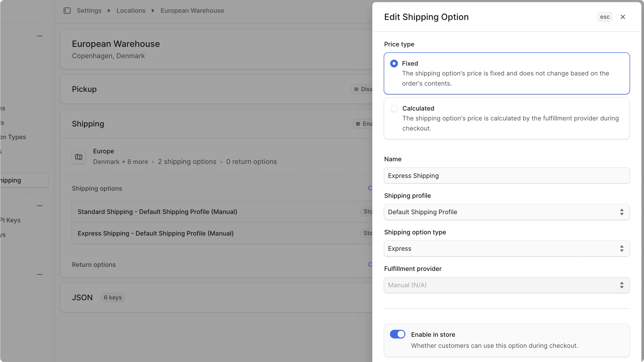Close the Edit Shipping Option panel

click(x=623, y=17)
